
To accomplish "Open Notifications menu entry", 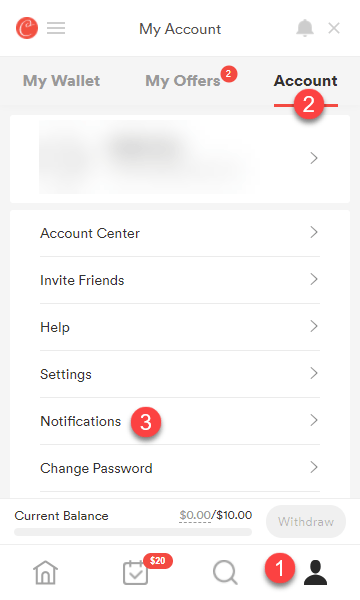I will [180, 421].
